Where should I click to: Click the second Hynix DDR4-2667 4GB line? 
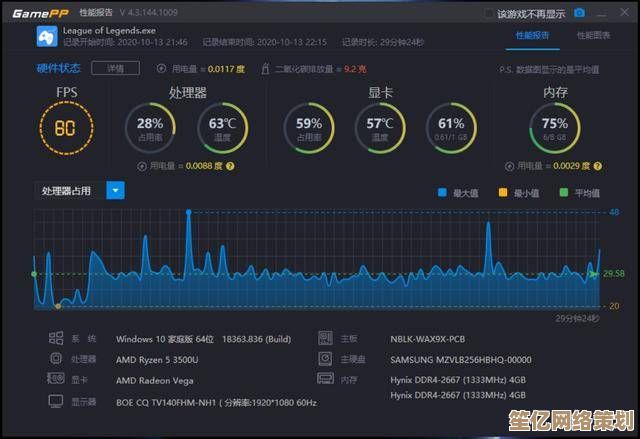pos(458,395)
